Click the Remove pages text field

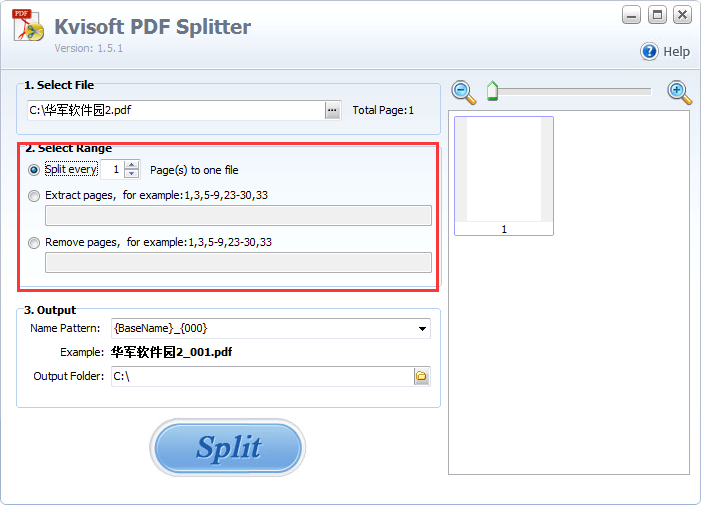[x=238, y=262]
